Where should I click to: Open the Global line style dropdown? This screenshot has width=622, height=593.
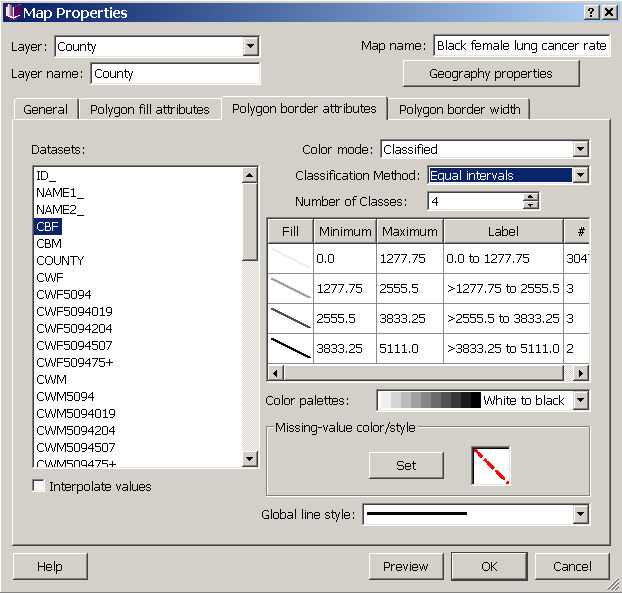(x=580, y=514)
